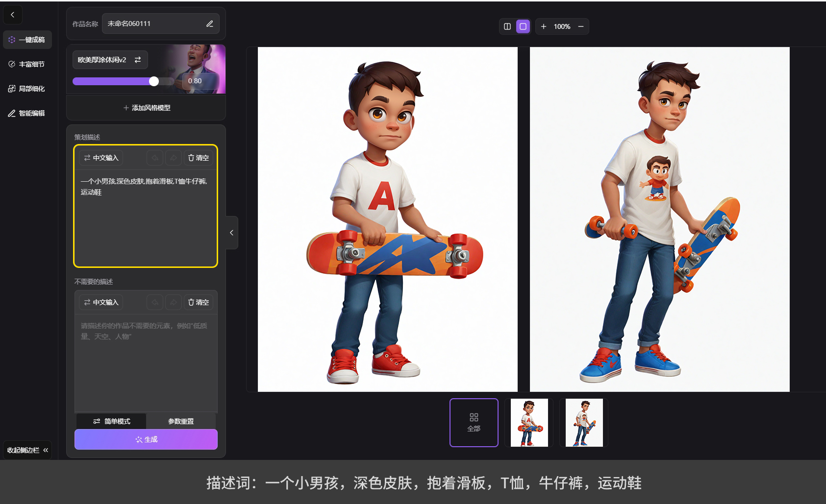Click the plus zoom-in icon
Screen dimensions: 826x504
(544, 26)
